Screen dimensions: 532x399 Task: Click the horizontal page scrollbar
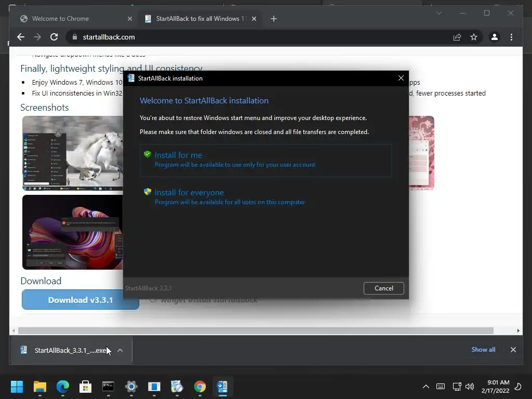[256, 330]
